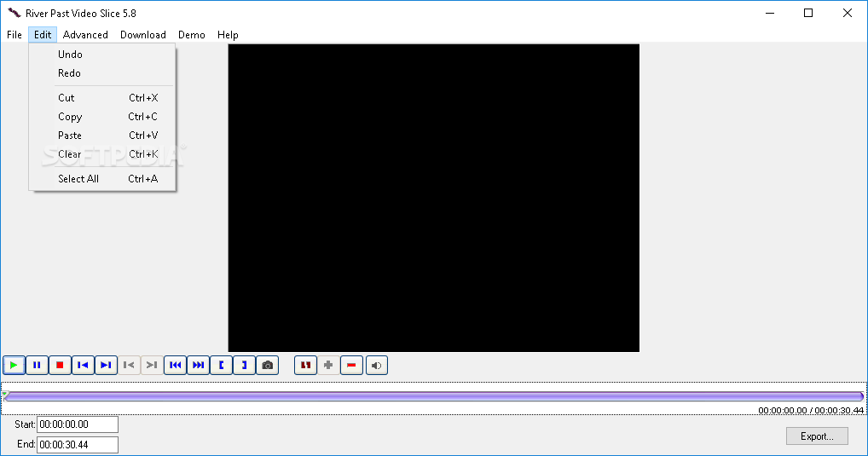
Task: Open the Download menu
Action: (x=143, y=35)
